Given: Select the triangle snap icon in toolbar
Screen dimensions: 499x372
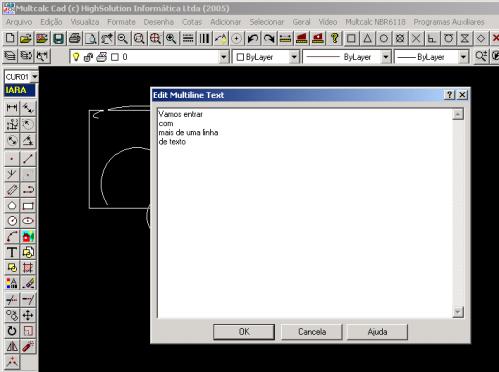Looking at the screenshot, I should (x=367, y=39).
